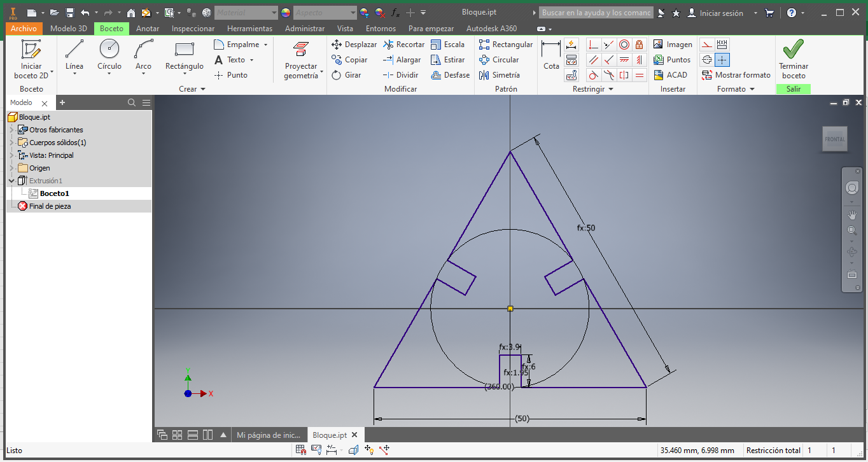Screen dimensions: 868x462
Task: Switch to the Inspeccionar tab
Action: [193, 29]
